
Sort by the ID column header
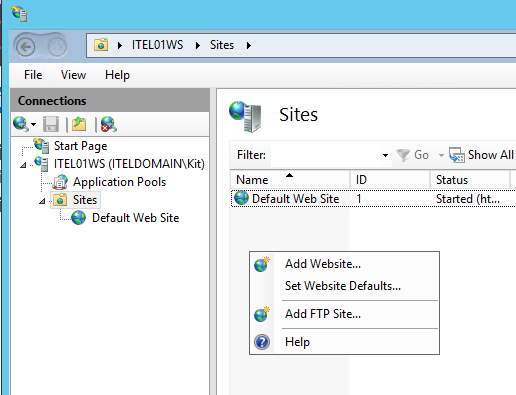pos(390,180)
